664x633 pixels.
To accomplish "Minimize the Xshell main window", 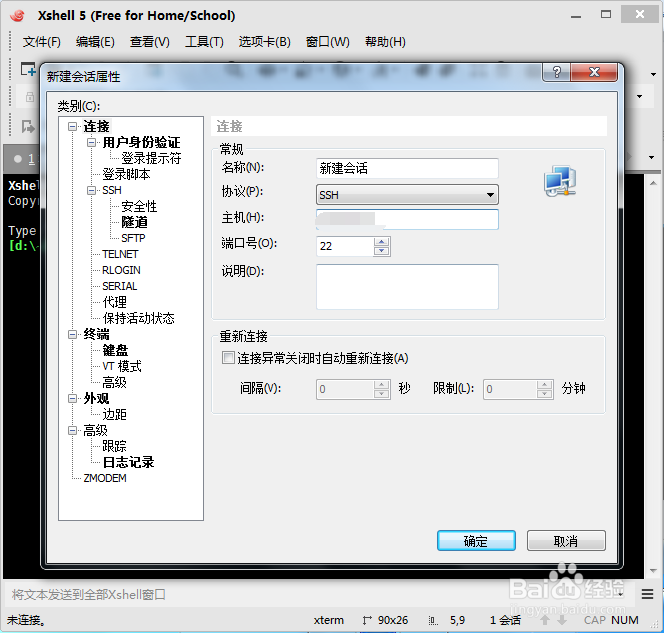I will (575, 16).
